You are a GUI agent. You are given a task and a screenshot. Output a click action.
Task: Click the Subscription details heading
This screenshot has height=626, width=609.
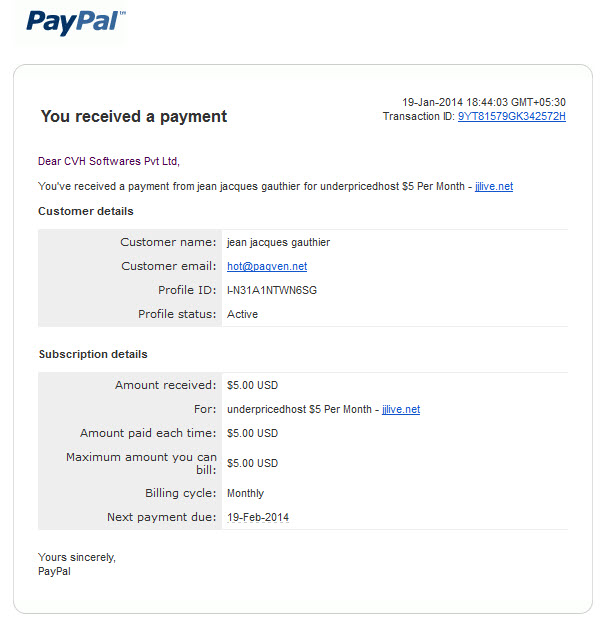(93, 354)
